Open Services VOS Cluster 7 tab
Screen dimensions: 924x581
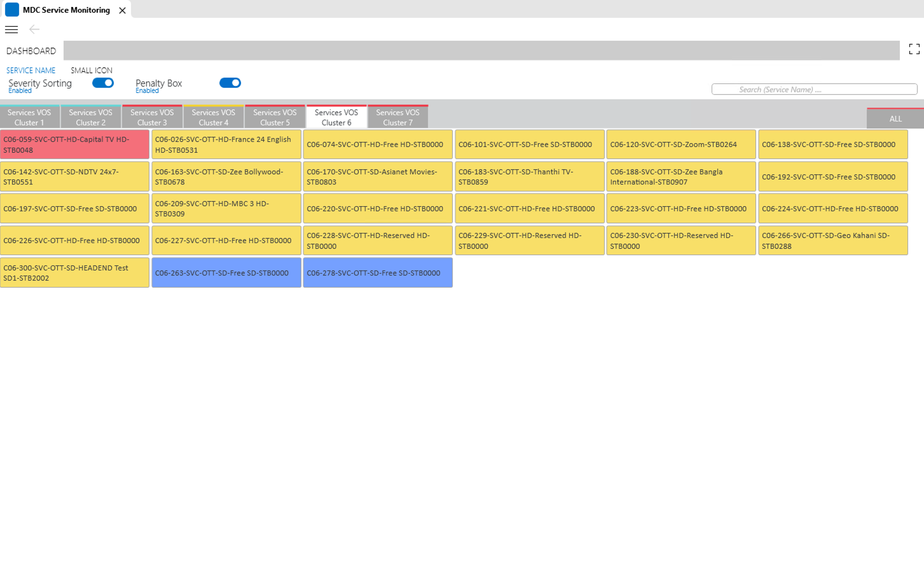tap(398, 117)
